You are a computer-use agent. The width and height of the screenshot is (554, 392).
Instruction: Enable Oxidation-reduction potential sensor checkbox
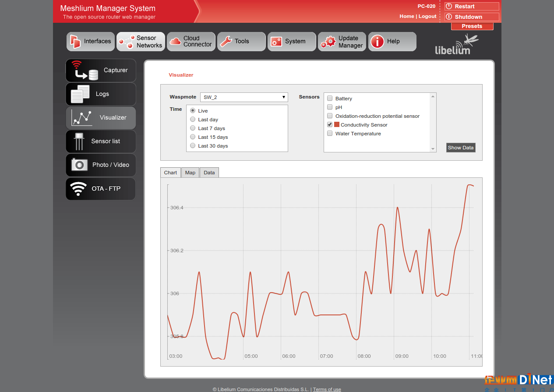point(330,116)
